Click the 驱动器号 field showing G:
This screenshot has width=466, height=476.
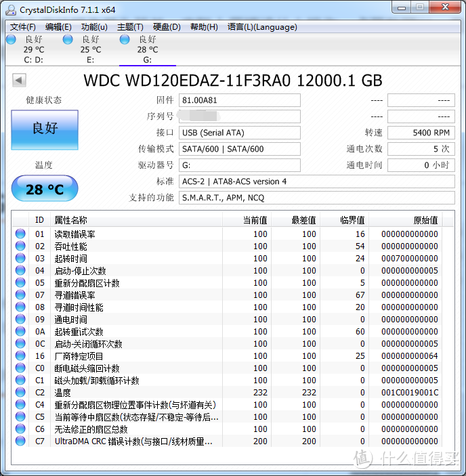pos(240,165)
